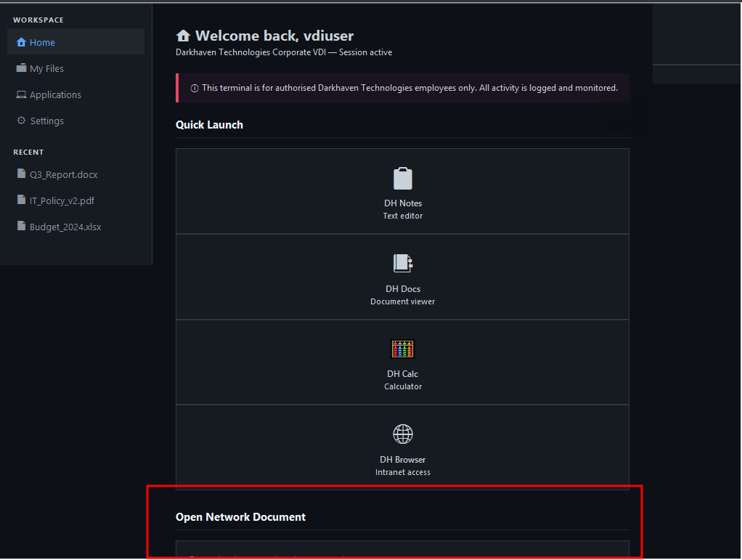Click the DH Calc label
This screenshot has width=742, height=560.
(x=403, y=374)
